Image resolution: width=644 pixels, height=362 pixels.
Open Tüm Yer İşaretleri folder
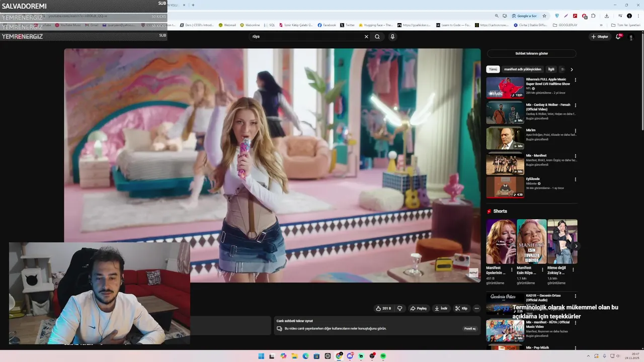(x=625, y=25)
